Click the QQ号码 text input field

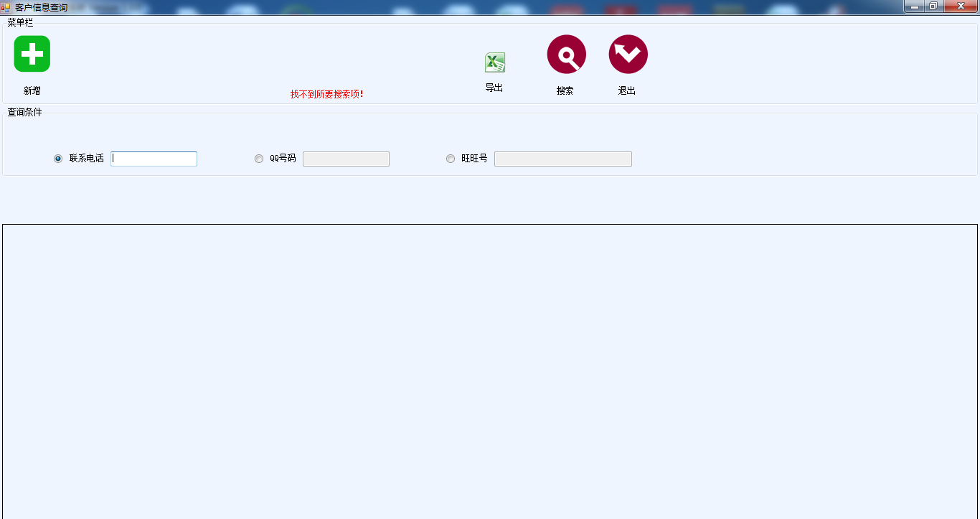346,159
